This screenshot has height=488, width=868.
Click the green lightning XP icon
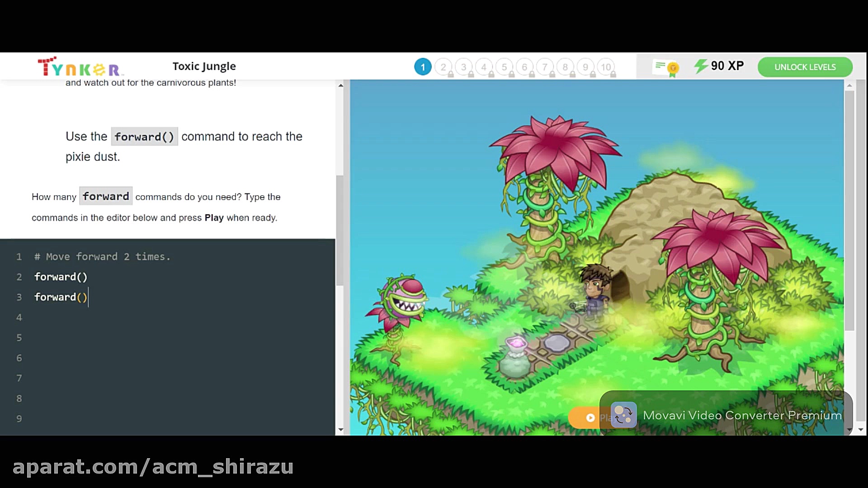(x=701, y=66)
